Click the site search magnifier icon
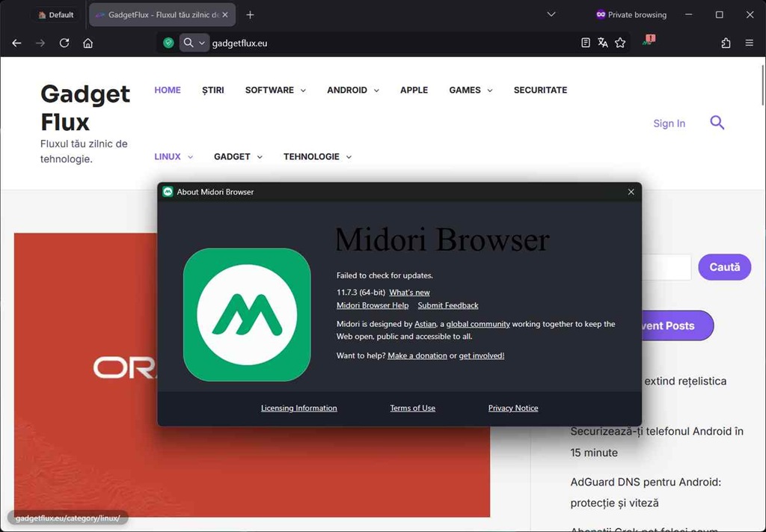The image size is (766, 532). (717, 122)
